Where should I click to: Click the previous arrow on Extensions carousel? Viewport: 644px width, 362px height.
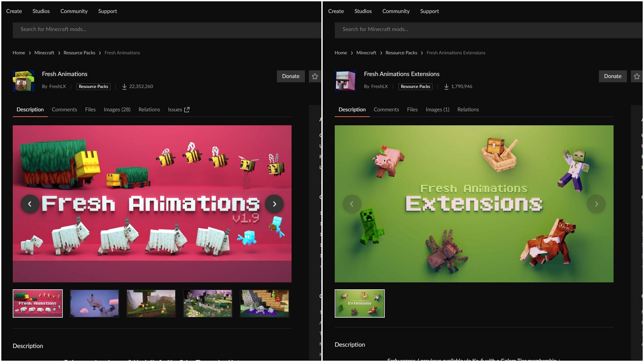coord(352,204)
